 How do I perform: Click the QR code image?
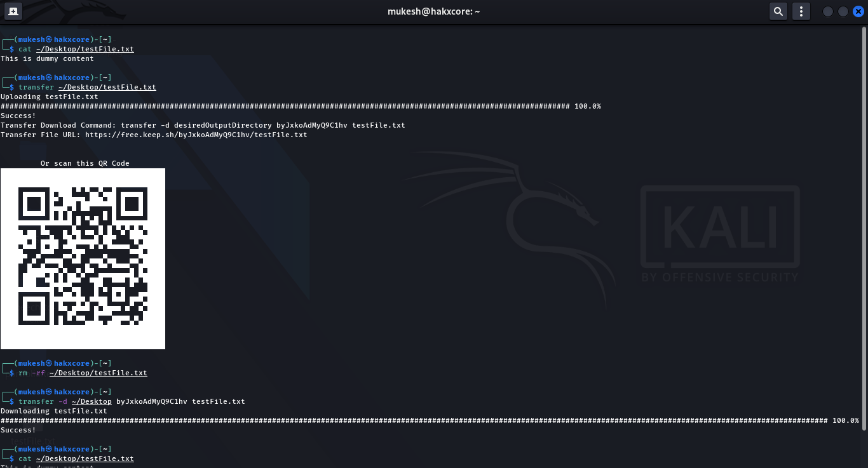(83, 258)
